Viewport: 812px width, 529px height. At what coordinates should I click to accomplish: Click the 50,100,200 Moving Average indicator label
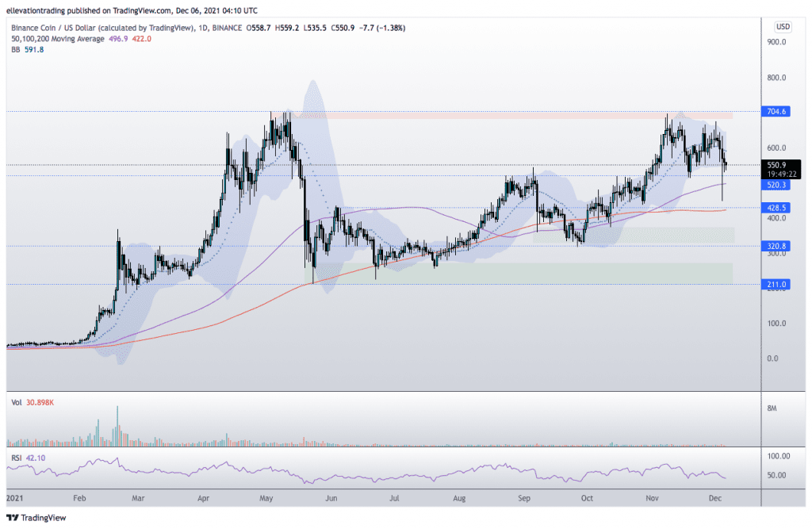point(57,39)
